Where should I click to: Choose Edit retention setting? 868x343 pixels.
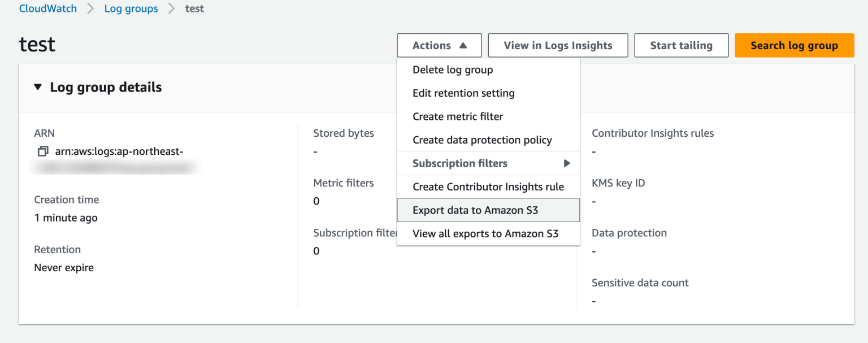(463, 93)
